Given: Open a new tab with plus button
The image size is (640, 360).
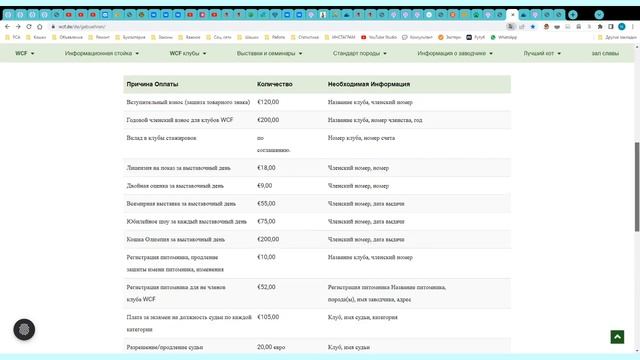Looking at the screenshot, I should pos(573,15).
